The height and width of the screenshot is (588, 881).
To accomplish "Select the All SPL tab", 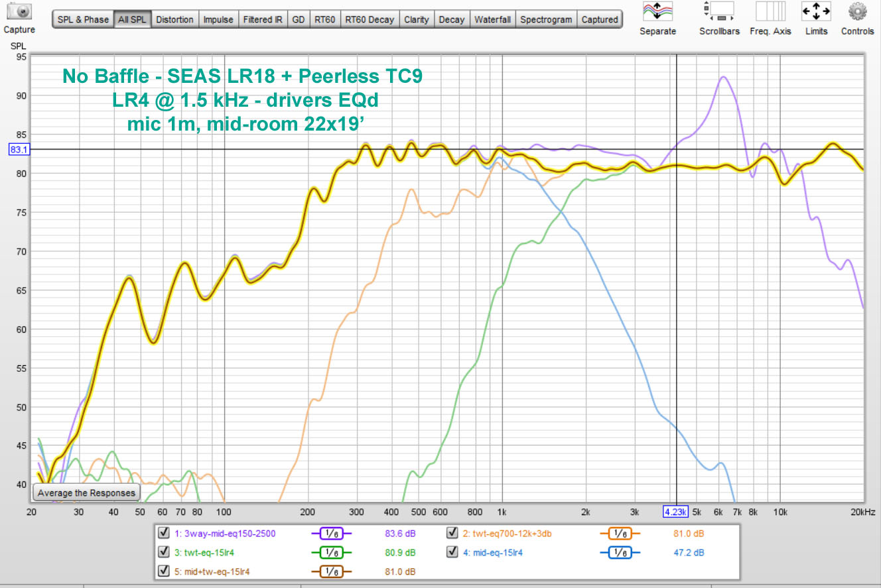I will coord(132,20).
